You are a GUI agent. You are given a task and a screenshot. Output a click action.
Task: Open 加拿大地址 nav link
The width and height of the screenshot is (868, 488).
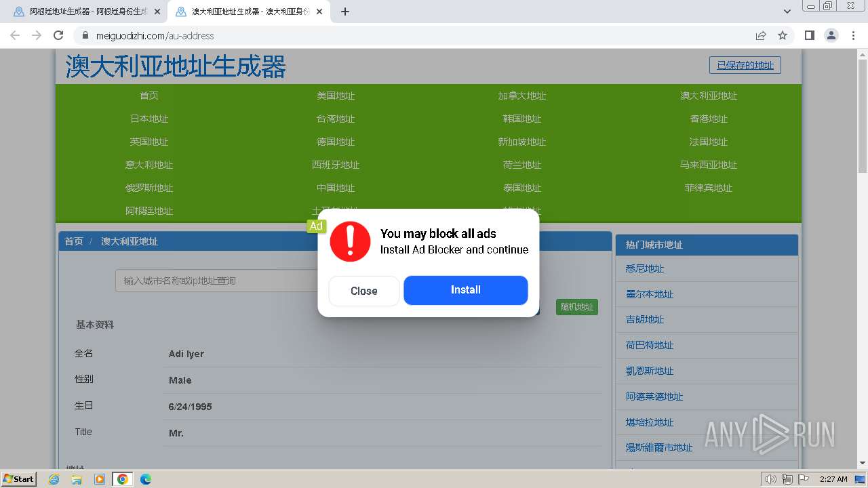click(522, 96)
